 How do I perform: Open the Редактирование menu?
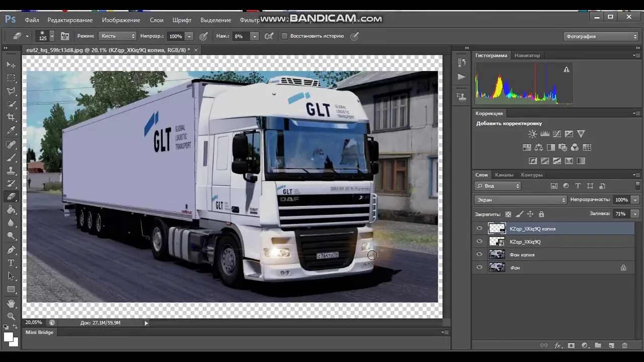[70, 20]
